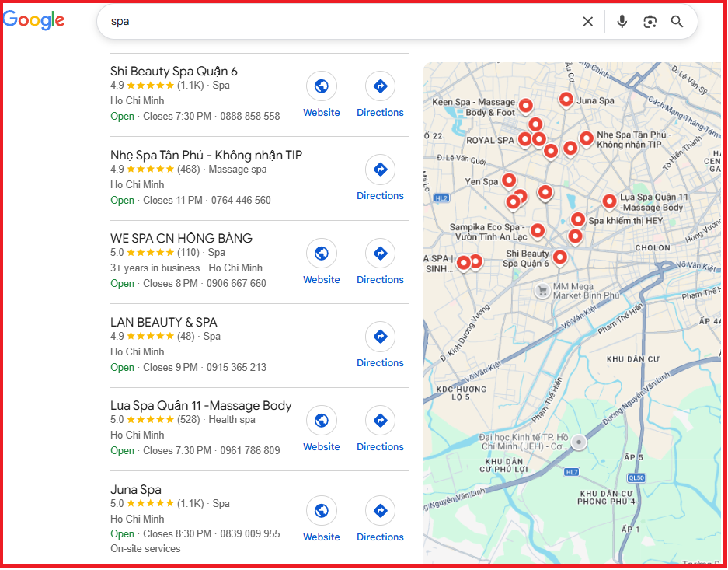Click the Juna Spa map pin
Image resolution: width=728 pixels, height=570 pixels.
[x=566, y=100]
